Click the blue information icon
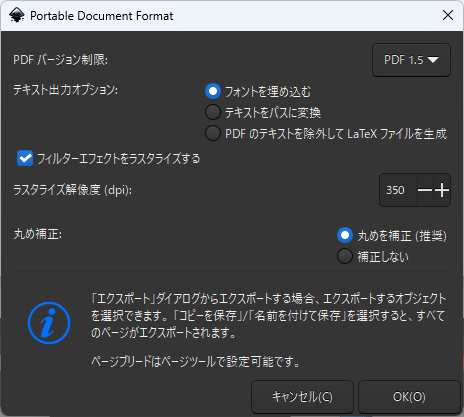Screen dimensions: 464x417 49,323
